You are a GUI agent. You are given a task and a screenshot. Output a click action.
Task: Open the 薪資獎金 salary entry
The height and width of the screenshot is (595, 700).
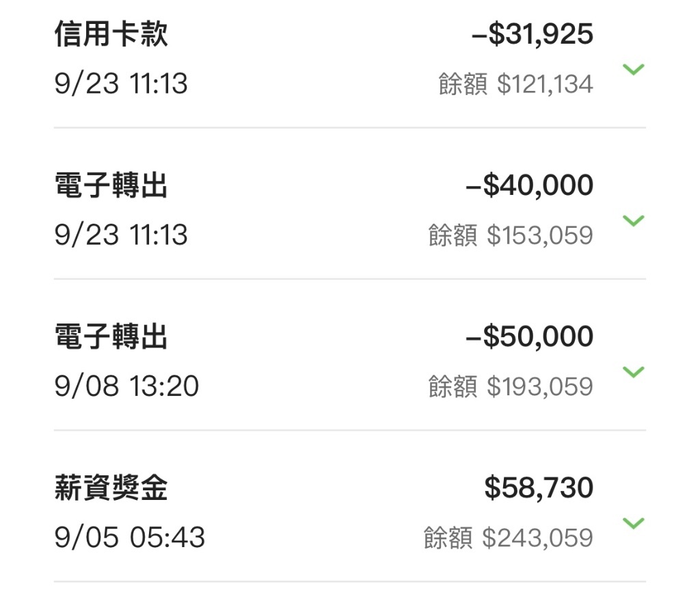[x=350, y=506]
